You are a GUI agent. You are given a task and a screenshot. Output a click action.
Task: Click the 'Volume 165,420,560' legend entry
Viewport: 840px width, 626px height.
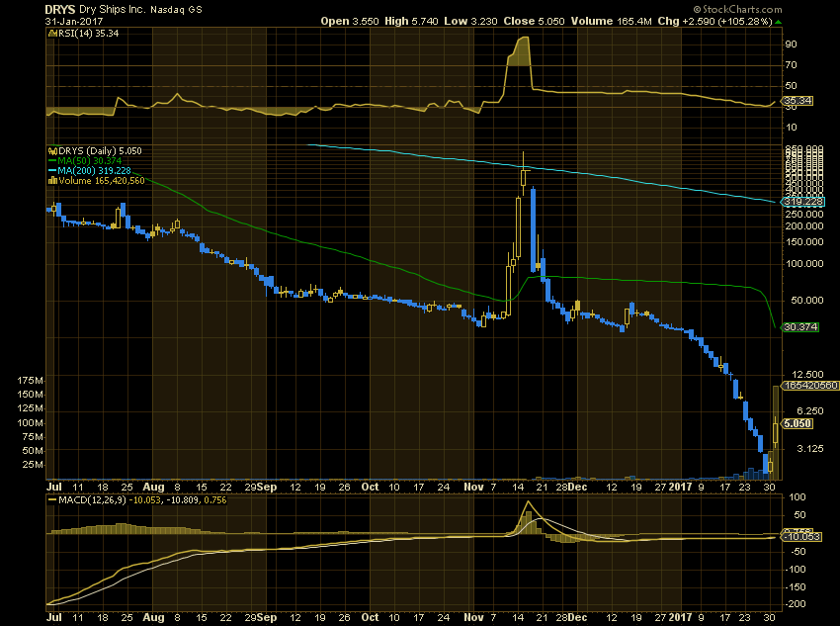[x=101, y=181]
